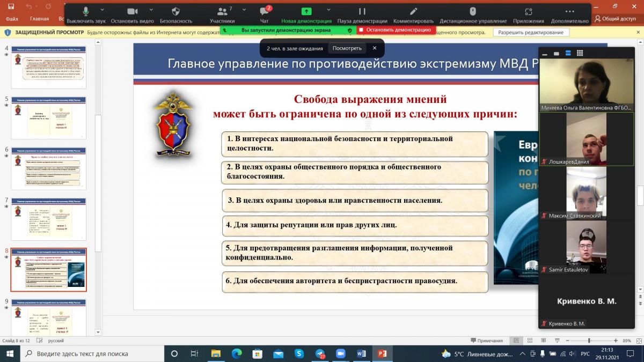The image size is (644, 362).
Task: Click ЛошкаревДаниил participant video tile
Action: click(x=587, y=138)
